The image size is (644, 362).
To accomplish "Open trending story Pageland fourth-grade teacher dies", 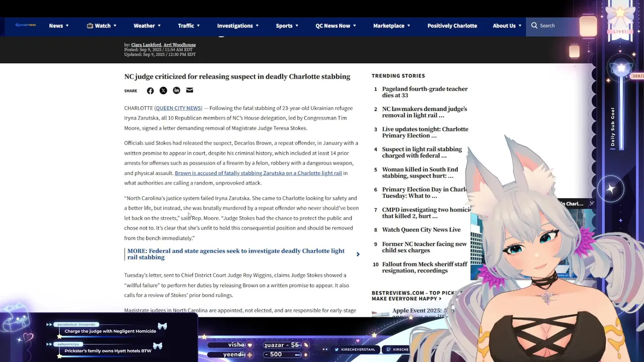I will 425,92.
